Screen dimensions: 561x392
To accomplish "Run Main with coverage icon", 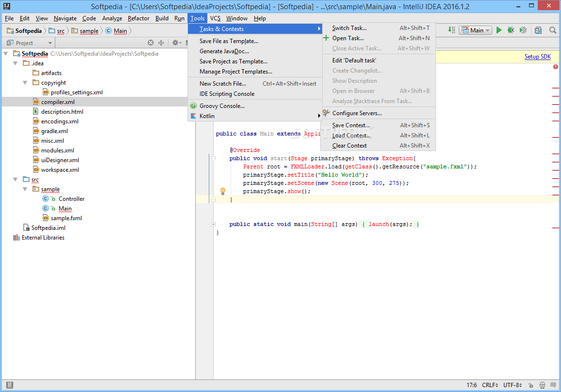I will 523,30.
